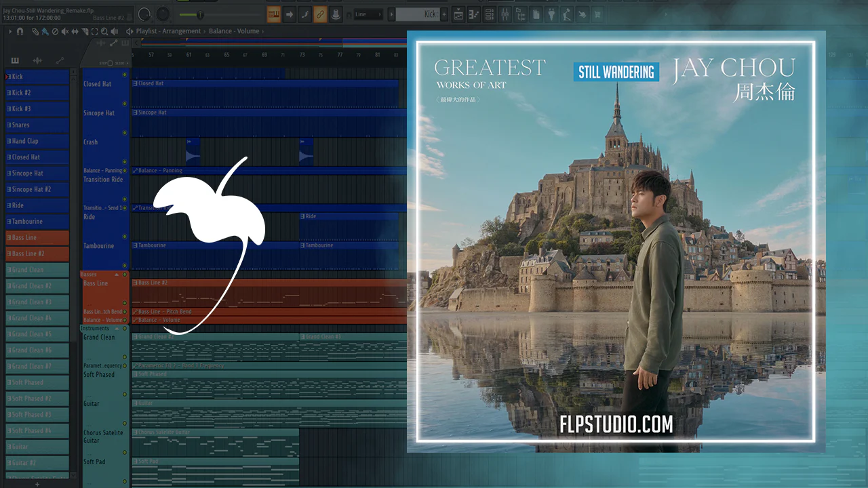Select the marquee Select tool in playlist toolbar
868x488 pixels.
click(95, 31)
